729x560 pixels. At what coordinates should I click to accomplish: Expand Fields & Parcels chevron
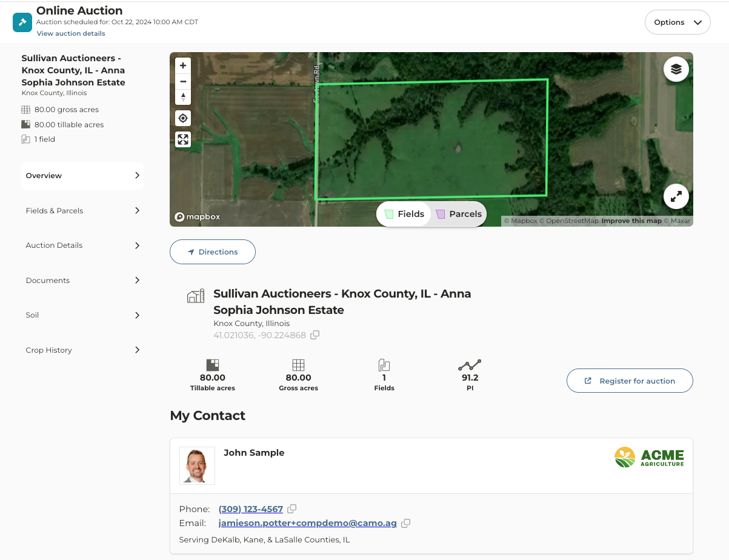tap(137, 210)
